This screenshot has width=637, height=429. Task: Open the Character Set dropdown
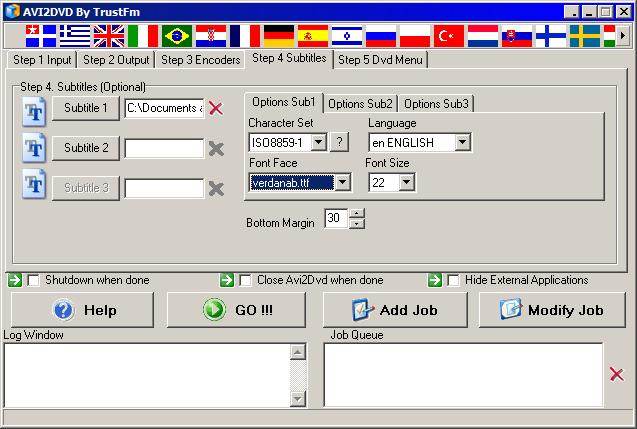[319, 142]
